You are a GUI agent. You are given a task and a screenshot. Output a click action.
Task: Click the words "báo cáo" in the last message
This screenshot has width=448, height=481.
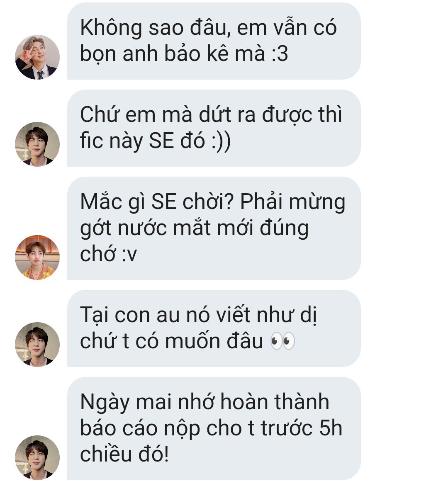tap(119, 428)
